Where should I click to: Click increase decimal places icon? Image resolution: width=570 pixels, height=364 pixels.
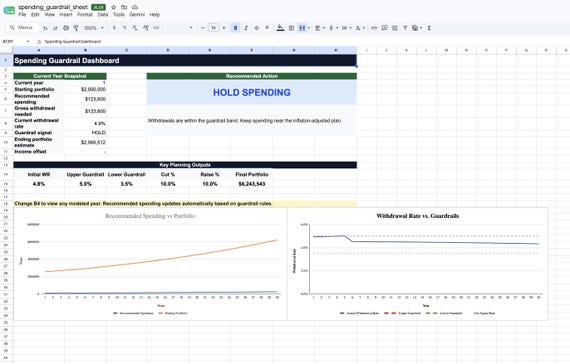coord(146,28)
